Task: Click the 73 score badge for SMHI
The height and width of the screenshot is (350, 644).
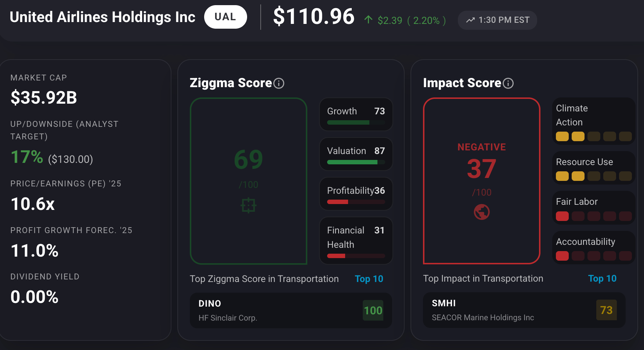Action: coord(606,310)
